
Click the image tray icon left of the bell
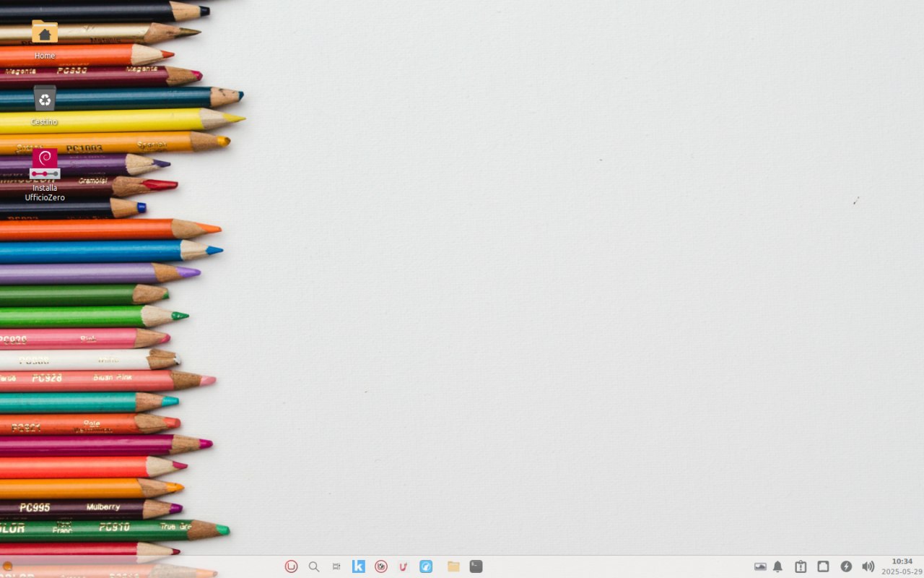(x=760, y=566)
